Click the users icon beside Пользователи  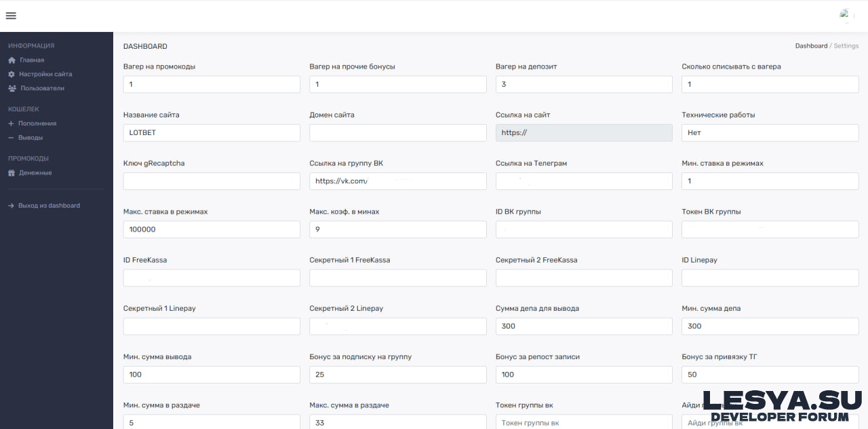(12, 88)
